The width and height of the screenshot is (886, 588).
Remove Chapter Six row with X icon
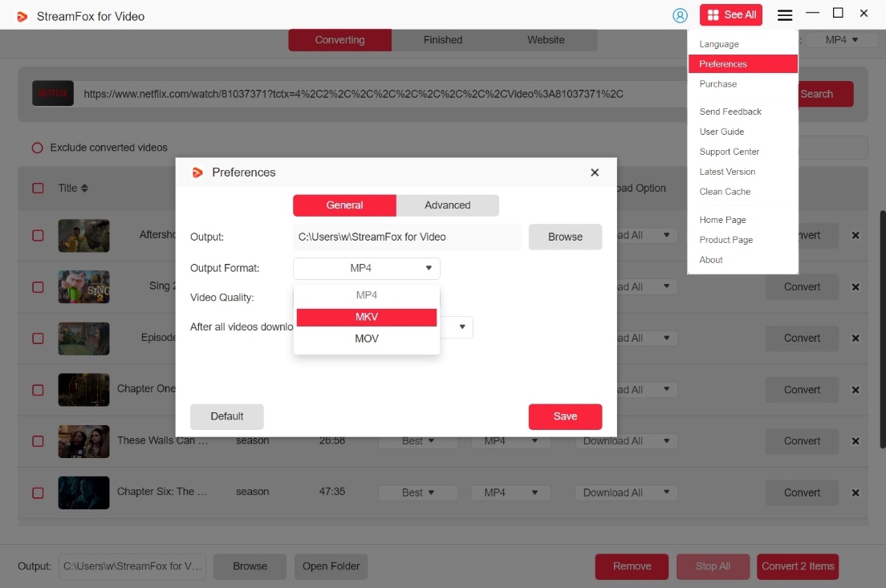pyautogui.click(x=855, y=493)
